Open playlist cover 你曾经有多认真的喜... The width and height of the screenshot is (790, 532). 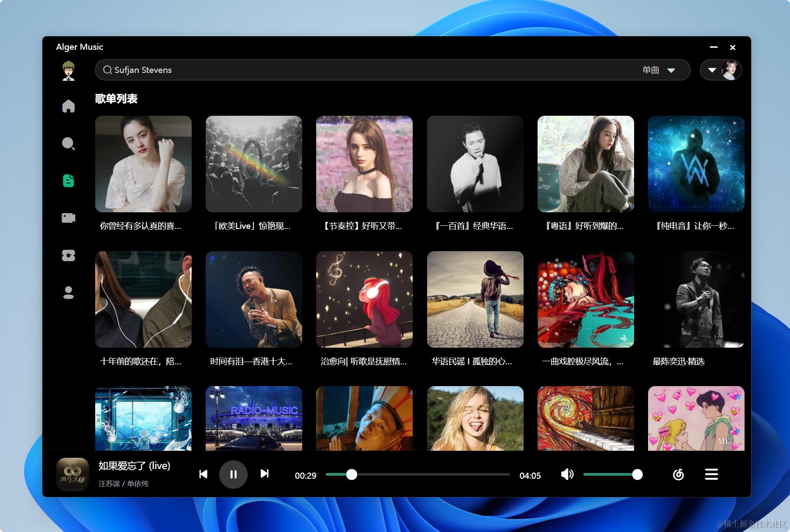[x=143, y=164]
